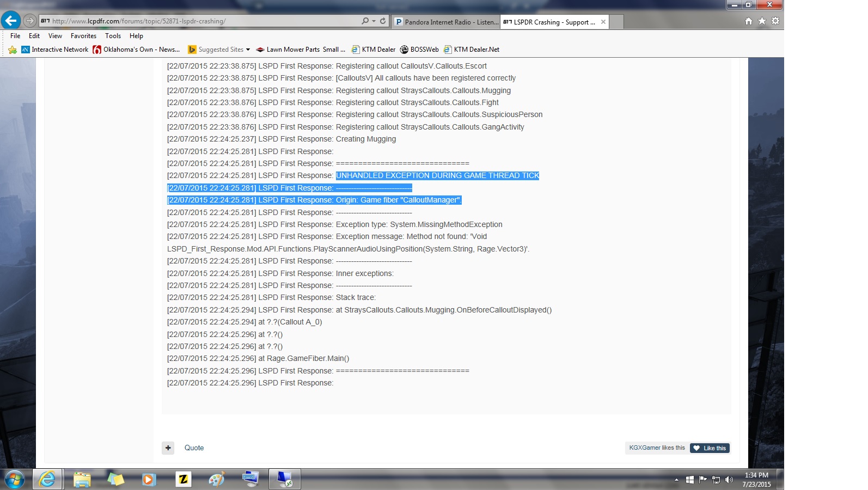Open Windows Explorer folder on taskbar
Viewport: 868px width, 490px height.
point(82,479)
